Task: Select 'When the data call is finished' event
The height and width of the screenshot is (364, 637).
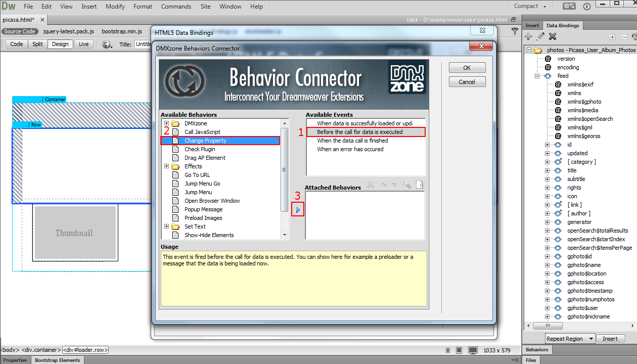Action: [x=353, y=141]
